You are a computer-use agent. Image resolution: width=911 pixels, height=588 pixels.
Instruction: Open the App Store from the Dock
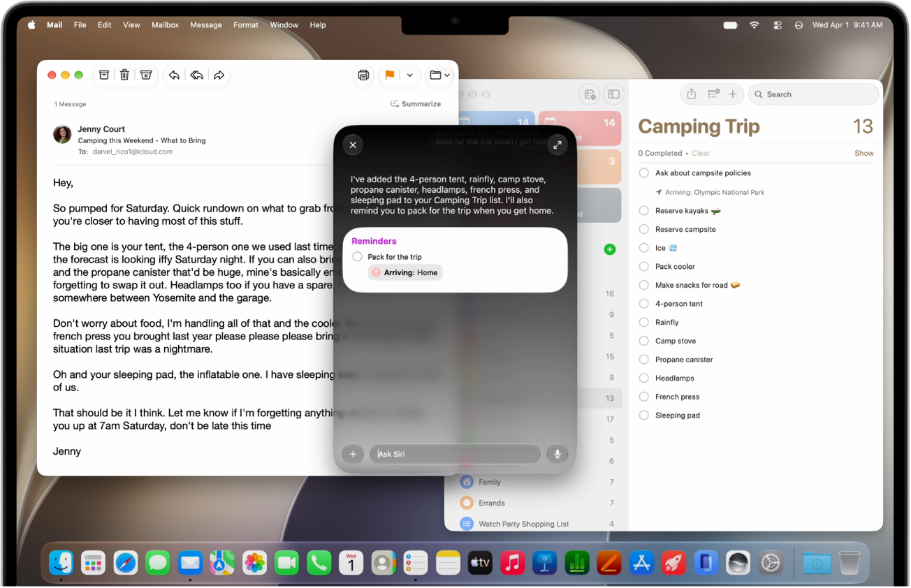pyautogui.click(x=641, y=562)
